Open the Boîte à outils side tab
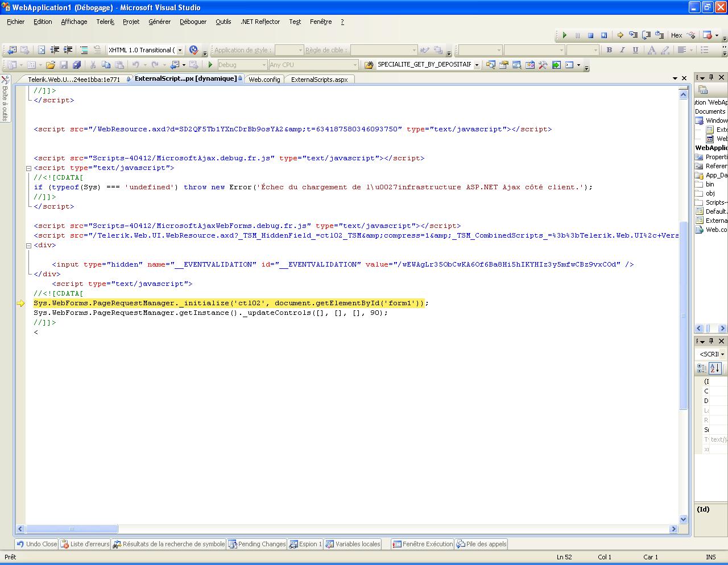 [5, 98]
